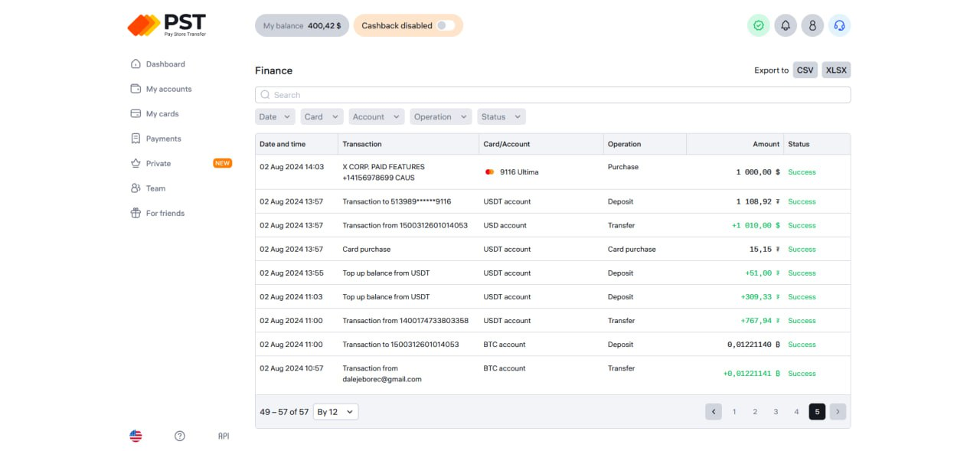Click the PST logo

tap(166, 25)
